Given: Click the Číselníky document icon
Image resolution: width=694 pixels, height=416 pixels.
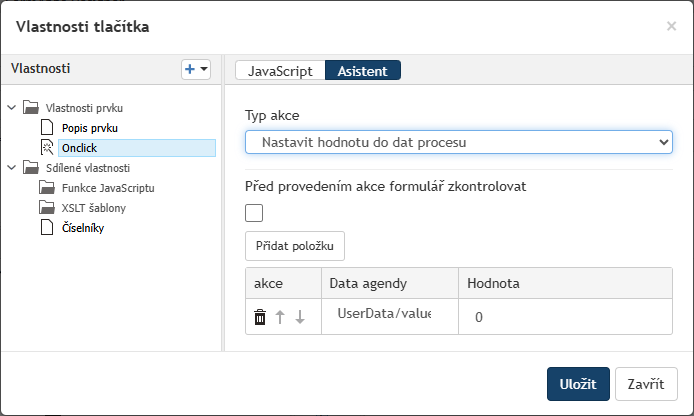Looking at the screenshot, I should pyautogui.click(x=47, y=227).
